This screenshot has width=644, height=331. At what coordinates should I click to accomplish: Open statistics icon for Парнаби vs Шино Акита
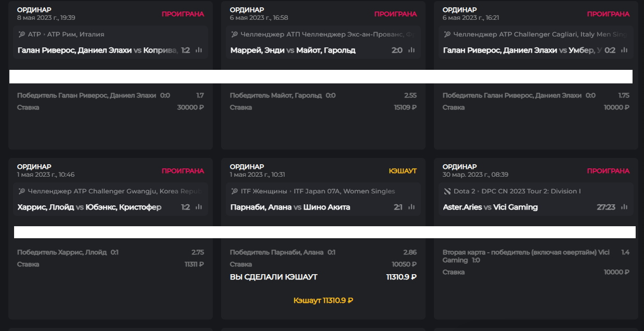(411, 207)
